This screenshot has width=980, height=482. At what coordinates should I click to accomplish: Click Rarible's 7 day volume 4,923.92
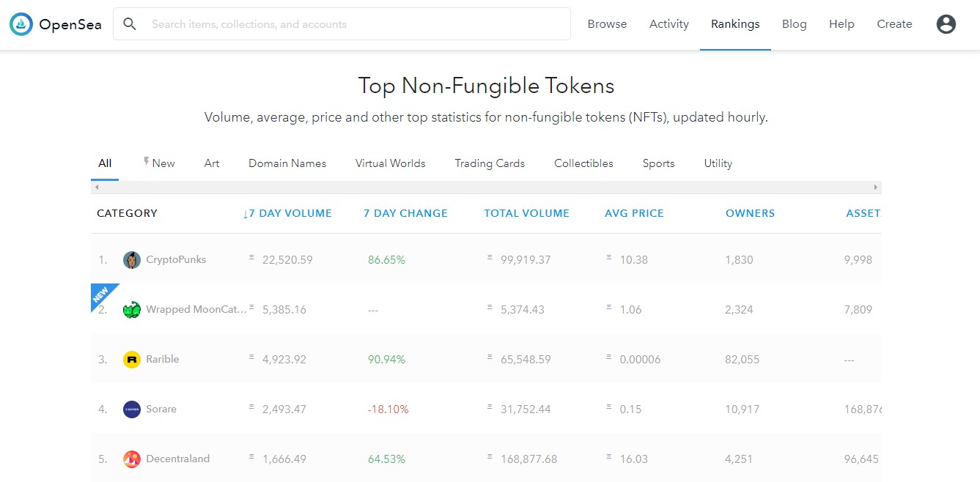[284, 360]
